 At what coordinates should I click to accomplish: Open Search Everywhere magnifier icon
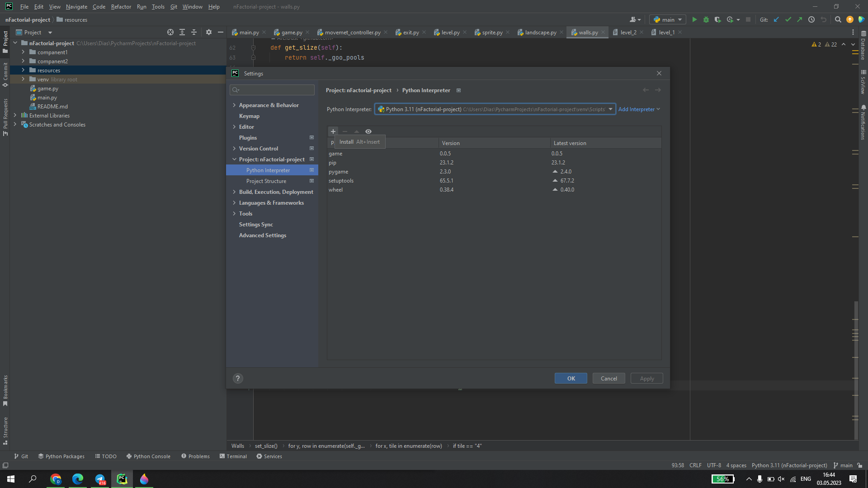click(838, 19)
